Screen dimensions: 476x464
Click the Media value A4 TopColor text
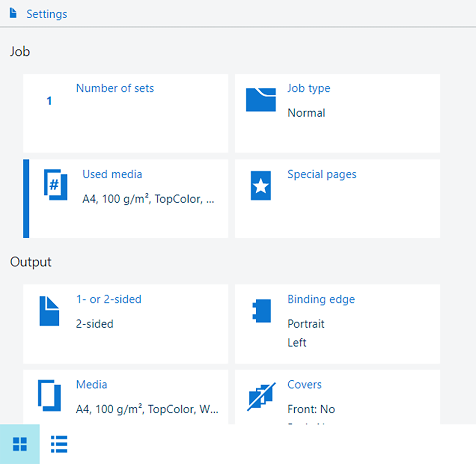pos(147,409)
